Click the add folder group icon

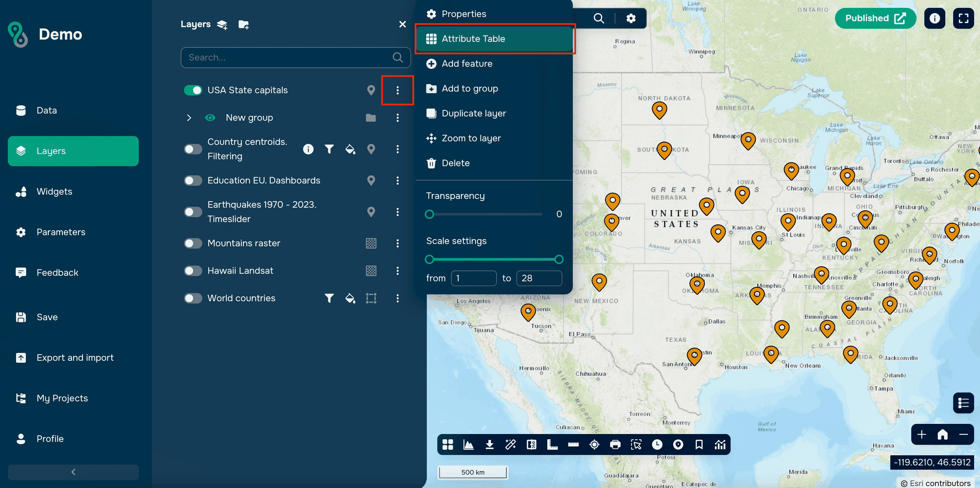click(x=243, y=24)
